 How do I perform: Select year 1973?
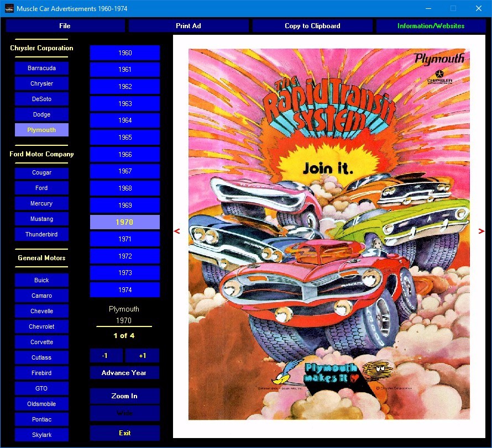(x=125, y=273)
